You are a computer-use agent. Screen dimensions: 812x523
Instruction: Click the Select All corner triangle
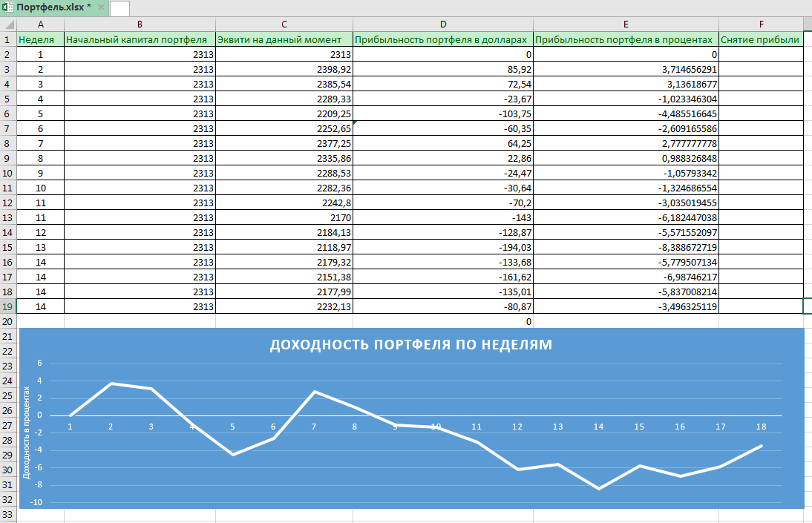8,24
